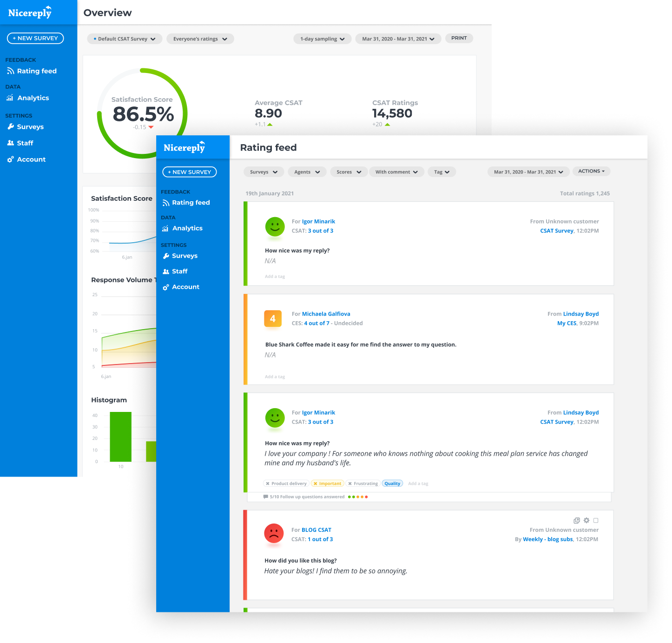This screenshot has height=643, width=672.
Task: Click the red sad face on BLOG CSAT rating
Action: [274, 534]
